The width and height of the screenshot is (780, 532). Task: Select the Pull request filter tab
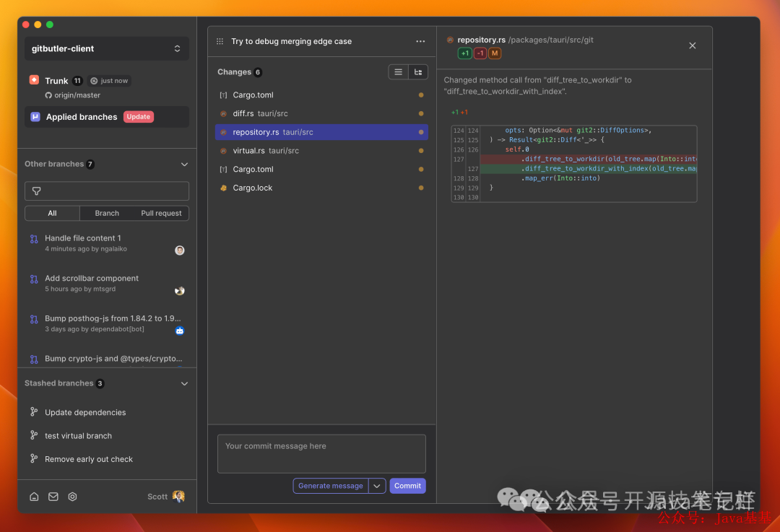(x=161, y=213)
